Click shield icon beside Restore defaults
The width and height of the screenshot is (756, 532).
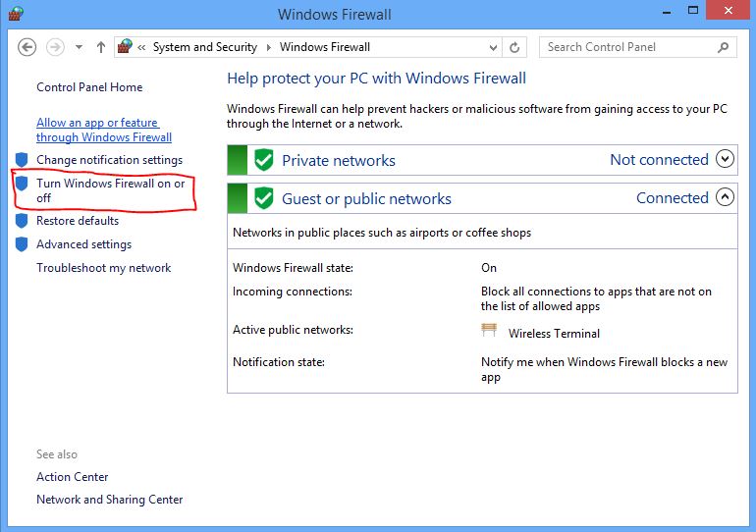22,221
